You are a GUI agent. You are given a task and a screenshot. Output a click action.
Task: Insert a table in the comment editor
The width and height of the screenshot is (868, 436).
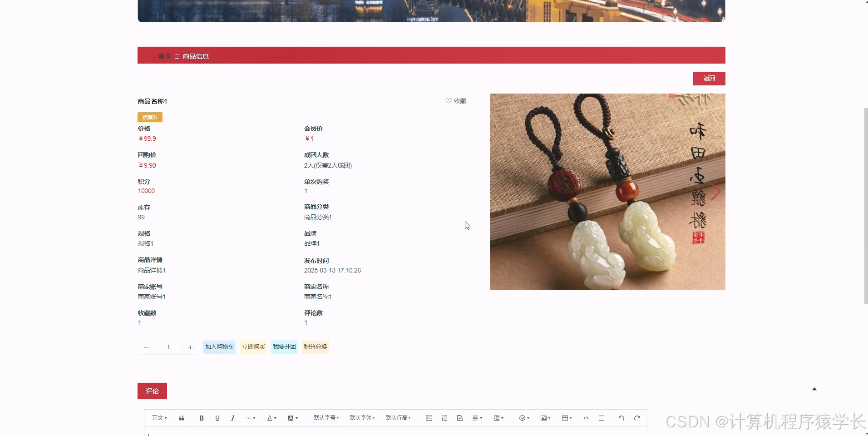click(x=565, y=418)
